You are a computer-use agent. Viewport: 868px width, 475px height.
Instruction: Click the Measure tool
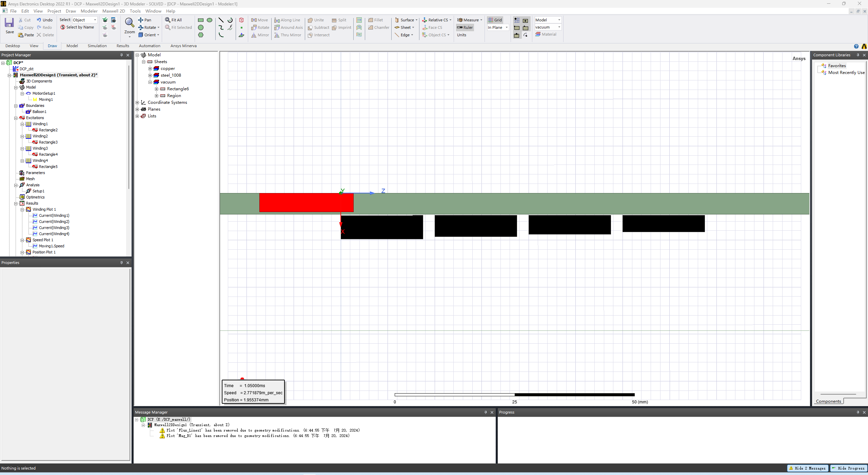click(470, 20)
